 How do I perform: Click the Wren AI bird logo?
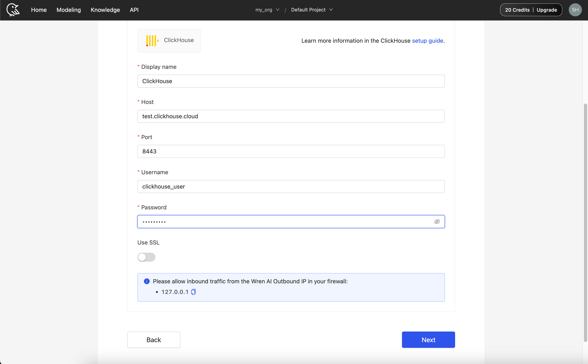pos(13,10)
